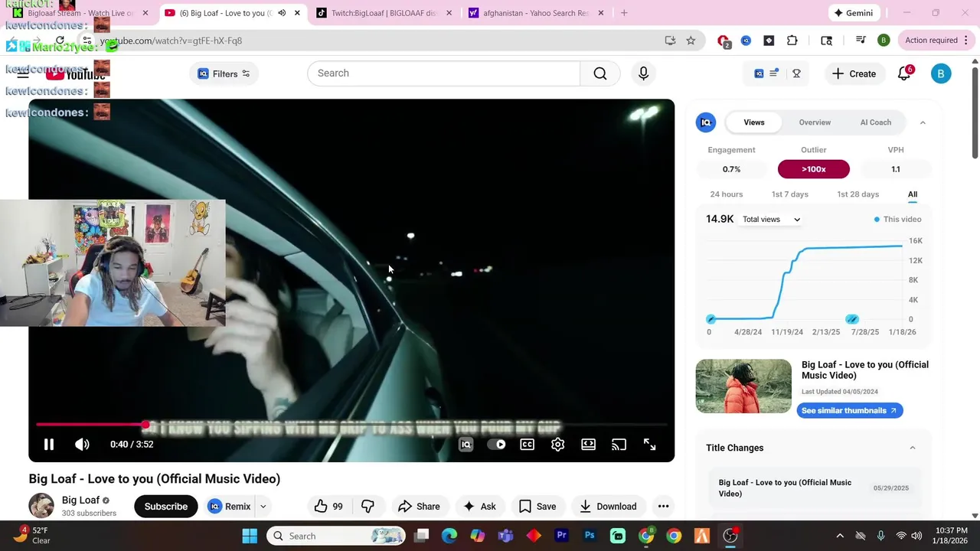The image size is (980, 551).
Task: Switch to afghanistan Yahoo Search tab
Action: (x=536, y=13)
